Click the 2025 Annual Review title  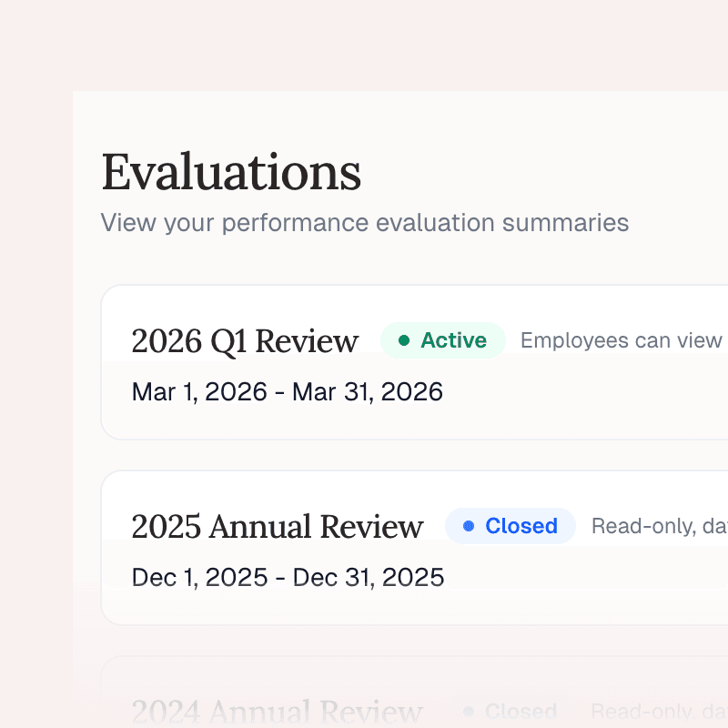278,526
